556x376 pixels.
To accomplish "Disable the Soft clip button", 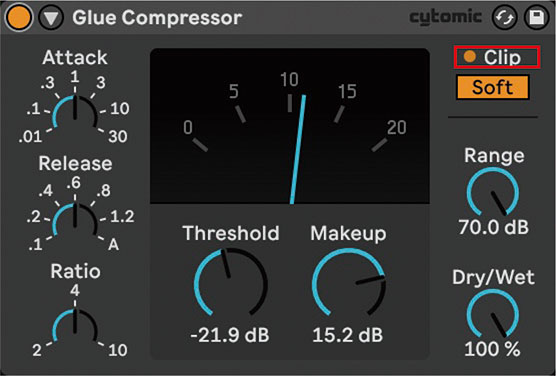I will (493, 87).
